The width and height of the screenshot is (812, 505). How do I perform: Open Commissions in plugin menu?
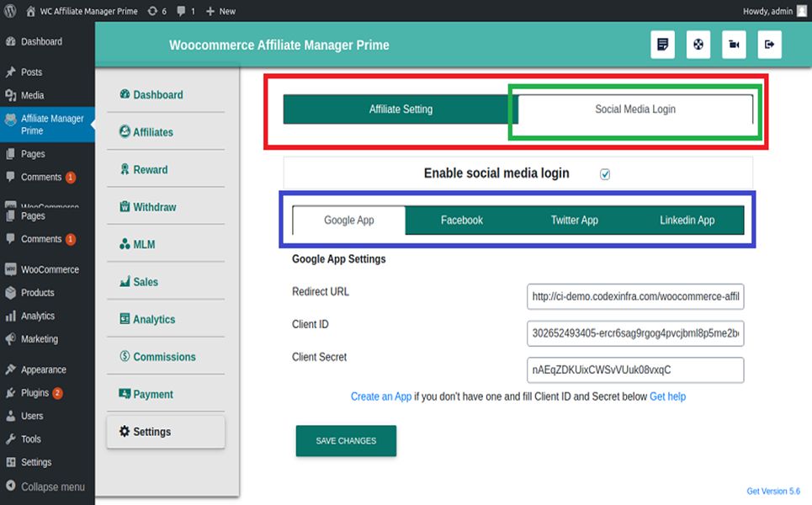point(158,357)
